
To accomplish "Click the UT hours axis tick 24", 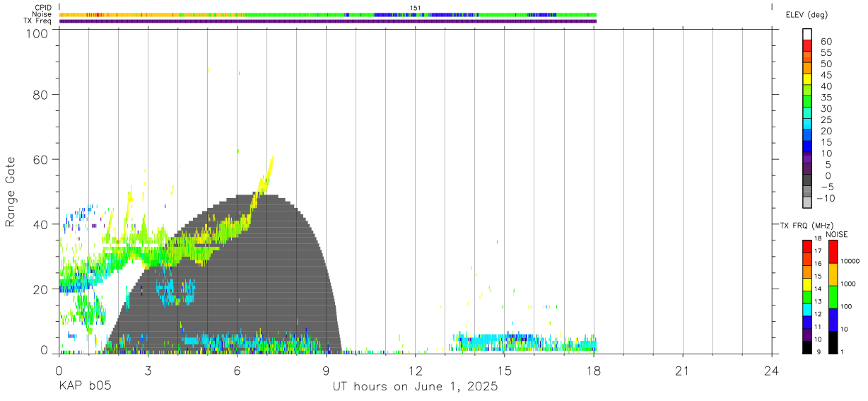I will tap(771, 370).
